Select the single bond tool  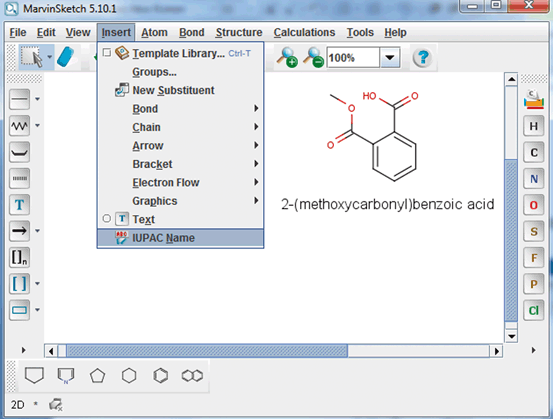(19, 99)
